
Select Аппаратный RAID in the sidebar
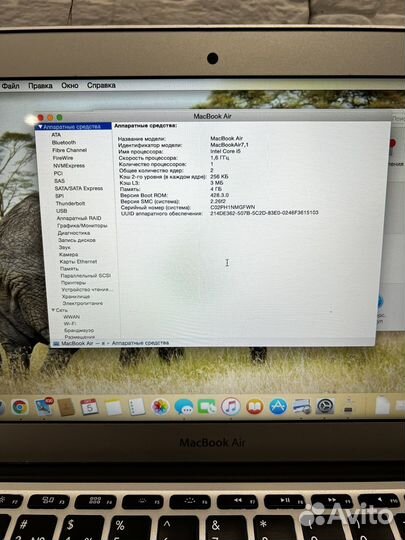point(79,218)
